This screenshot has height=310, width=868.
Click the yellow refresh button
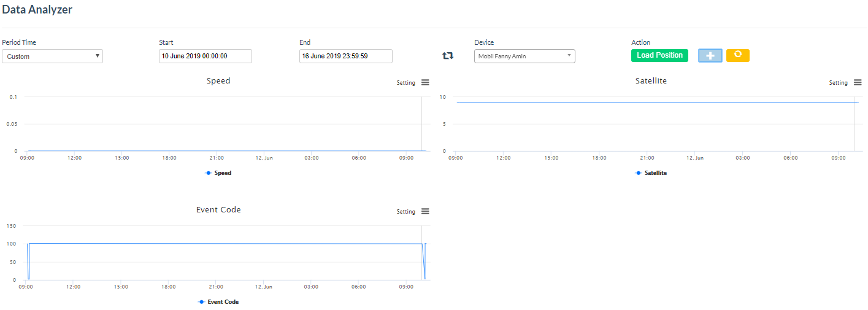point(737,55)
